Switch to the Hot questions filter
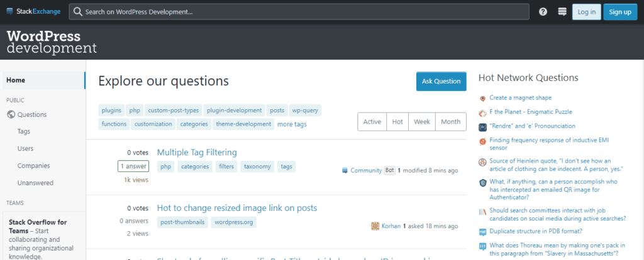The image size is (644, 260). (x=397, y=122)
